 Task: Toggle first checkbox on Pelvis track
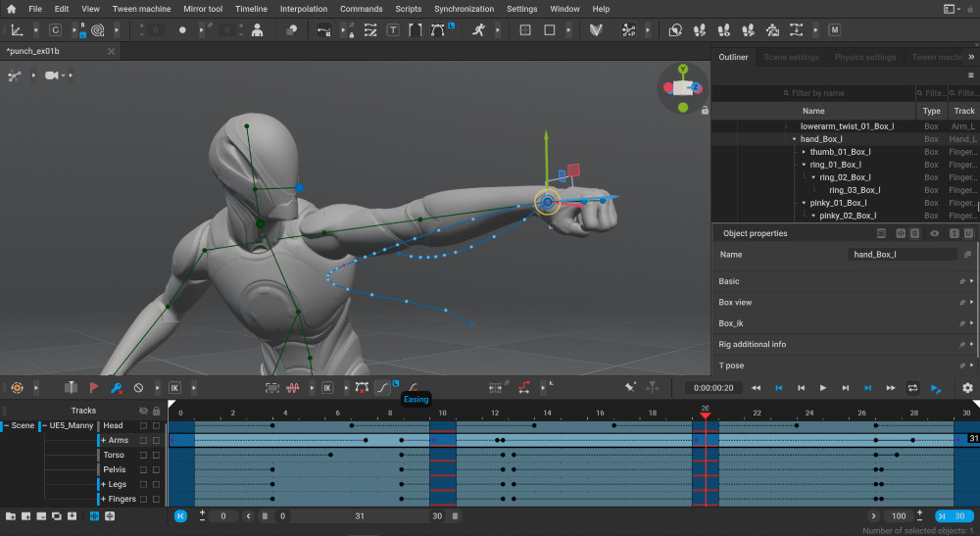[x=144, y=469]
